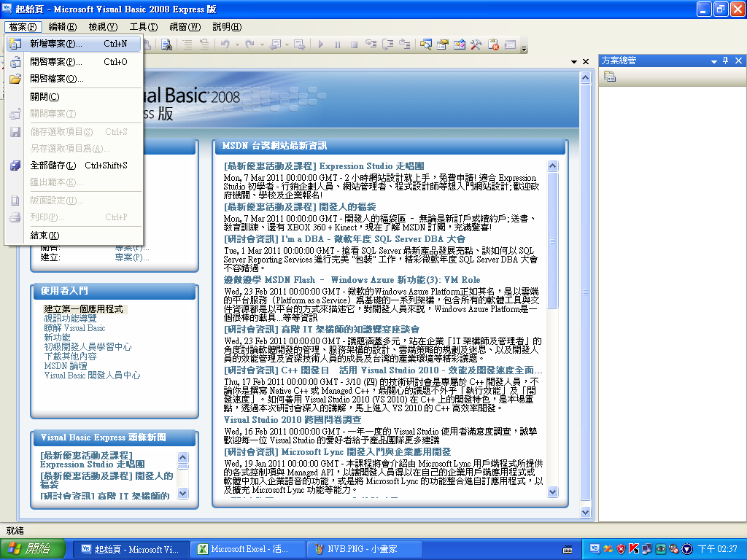Close the start page tab X
The height and width of the screenshot is (560, 747).
(x=586, y=61)
